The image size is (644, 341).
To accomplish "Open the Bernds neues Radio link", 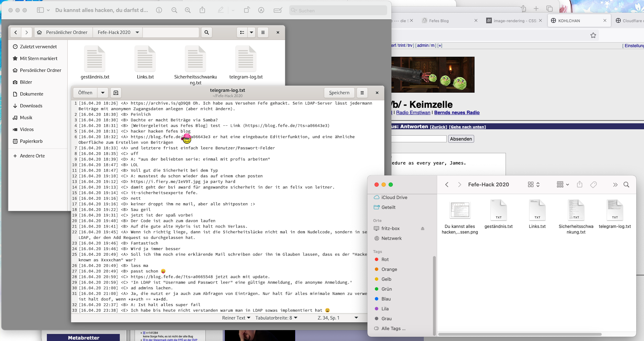I will pos(457,113).
